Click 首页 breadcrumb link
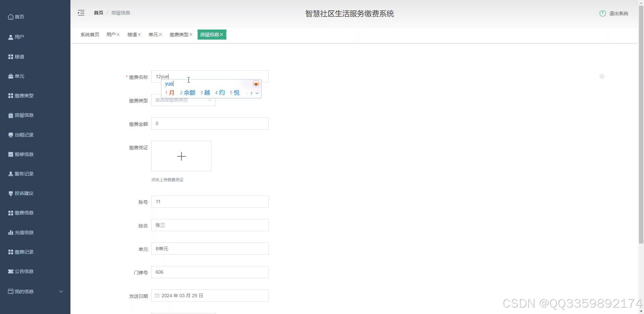This screenshot has height=314, width=644. 99,13
